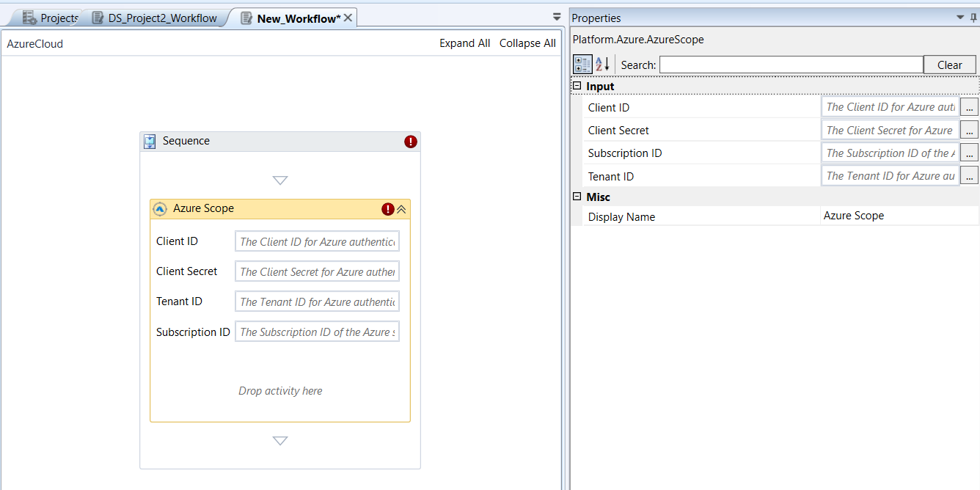Click Client Secret value field in Properties
Viewport: 980px width, 490px height.
pyautogui.click(x=891, y=130)
